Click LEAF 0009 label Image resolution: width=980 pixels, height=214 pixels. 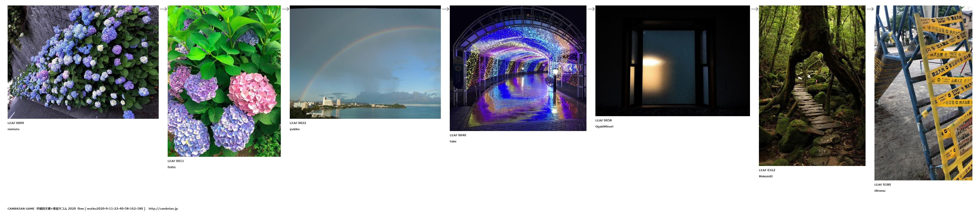(x=16, y=123)
